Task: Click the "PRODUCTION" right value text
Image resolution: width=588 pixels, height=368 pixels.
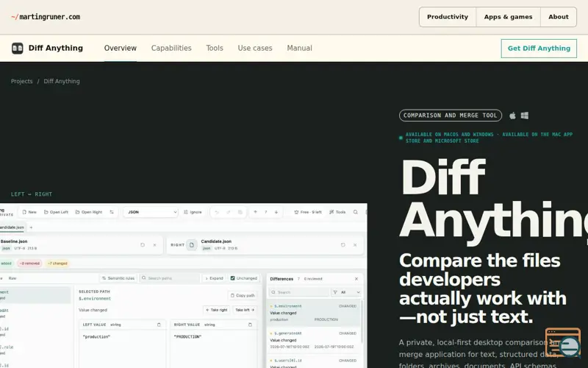Action: point(188,337)
